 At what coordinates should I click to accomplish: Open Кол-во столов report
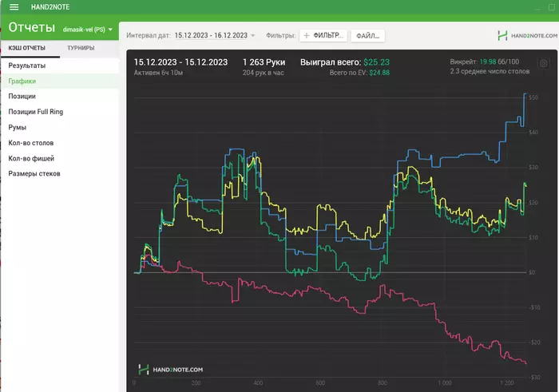[x=60, y=143]
